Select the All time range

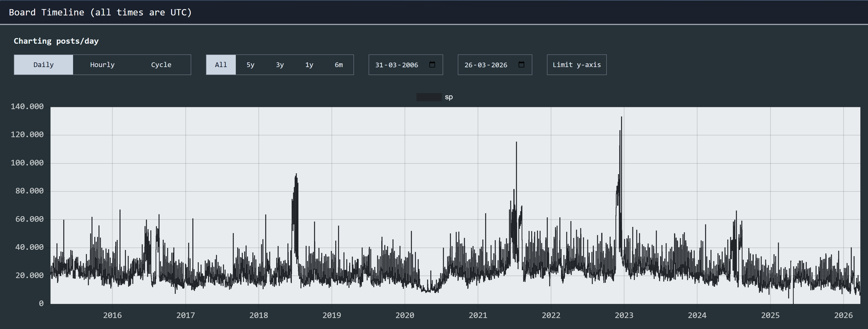(x=221, y=65)
